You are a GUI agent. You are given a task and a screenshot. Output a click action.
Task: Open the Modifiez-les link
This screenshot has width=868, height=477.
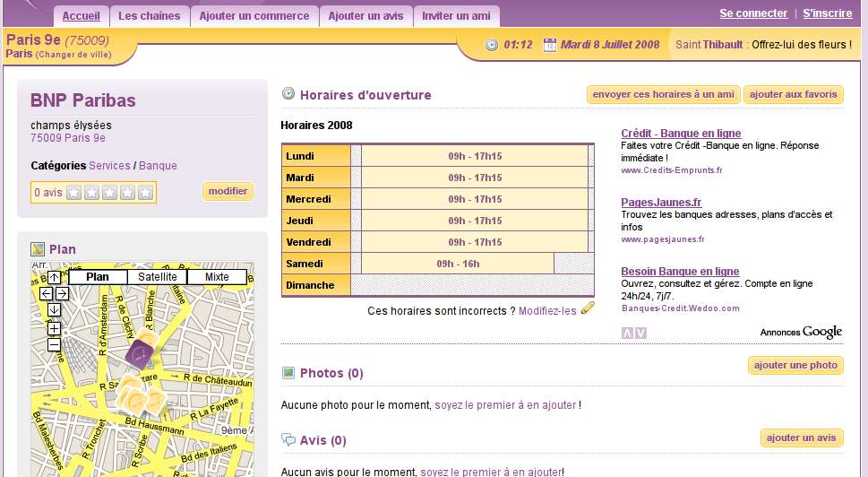point(547,311)
